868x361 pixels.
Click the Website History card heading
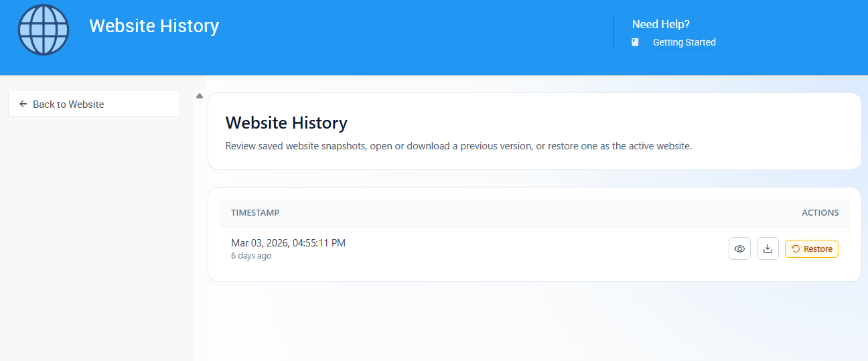tap(286, 123)
